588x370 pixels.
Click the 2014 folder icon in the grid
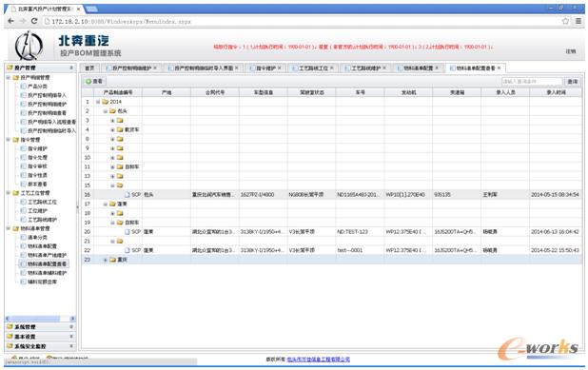click(x=106, y=102)
